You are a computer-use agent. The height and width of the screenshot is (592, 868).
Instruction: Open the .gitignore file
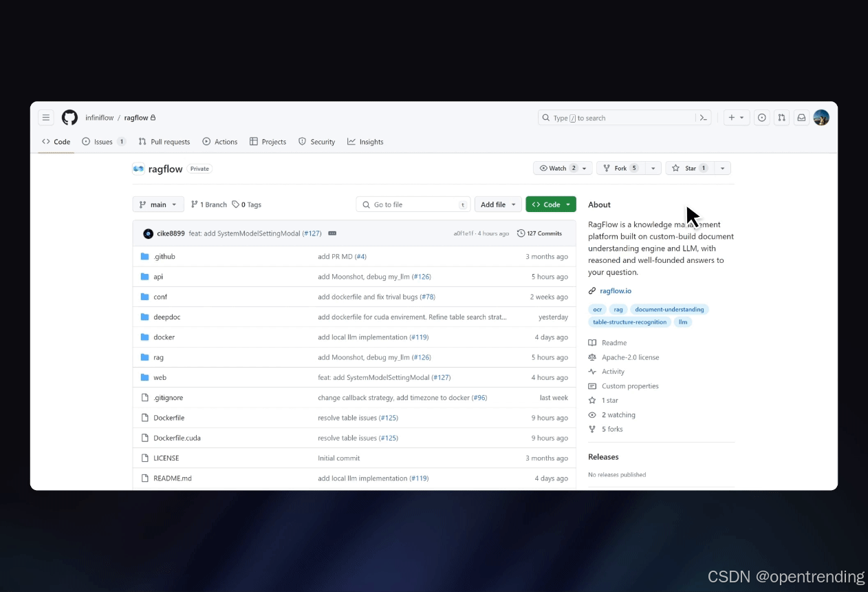click(x=168, y=398)
